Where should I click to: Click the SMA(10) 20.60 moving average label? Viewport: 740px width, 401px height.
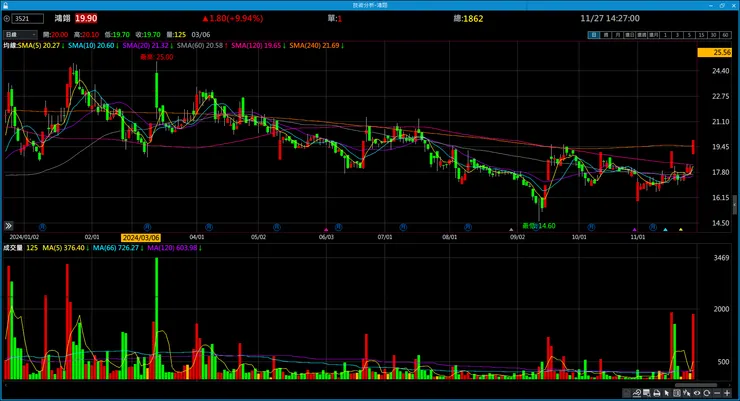pos(93,46)
